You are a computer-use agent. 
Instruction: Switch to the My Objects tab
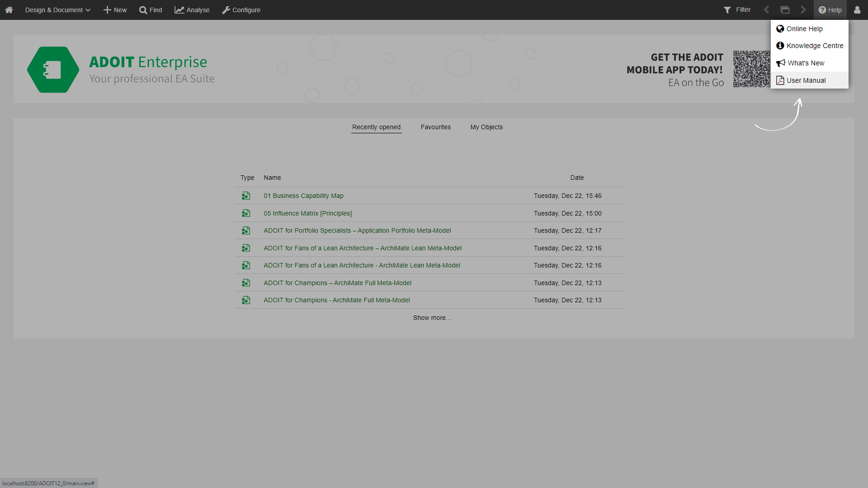(x=486, y=127)
